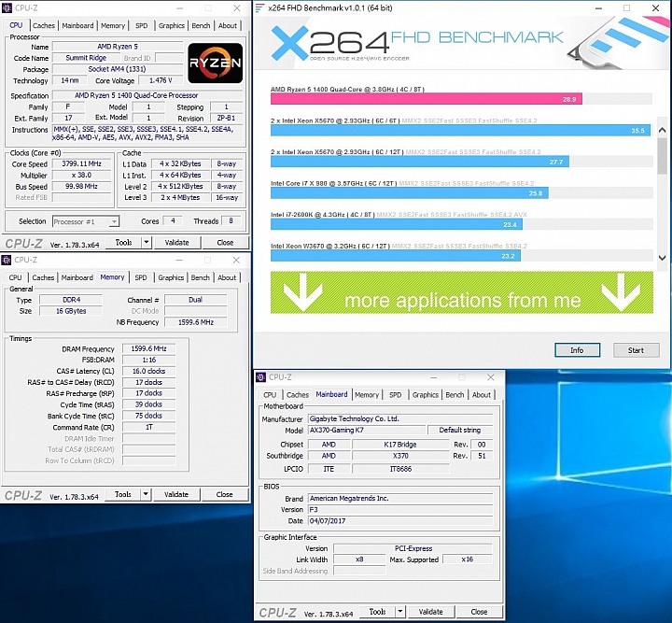
Task: Click Tools button in the top CPU window
Action: (x=124, y=242)
